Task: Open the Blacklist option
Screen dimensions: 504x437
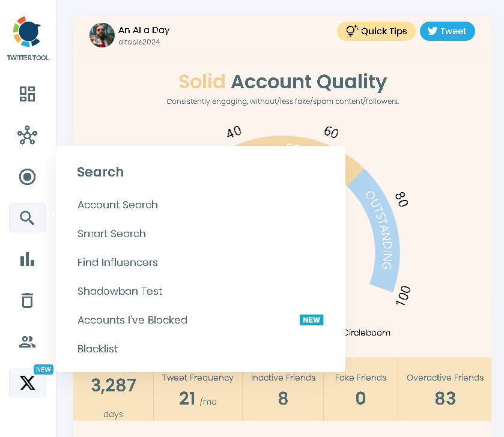Action: (x=97, y=349)
